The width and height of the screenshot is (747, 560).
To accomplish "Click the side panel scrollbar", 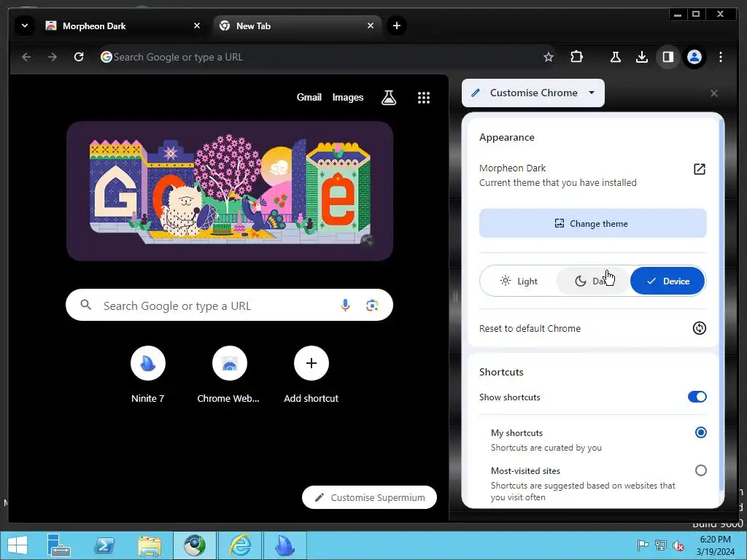I will click(x=723, y=305).
